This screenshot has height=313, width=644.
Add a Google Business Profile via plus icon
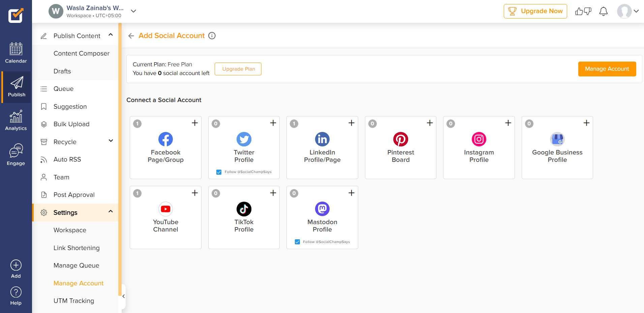tap(586, 123)
